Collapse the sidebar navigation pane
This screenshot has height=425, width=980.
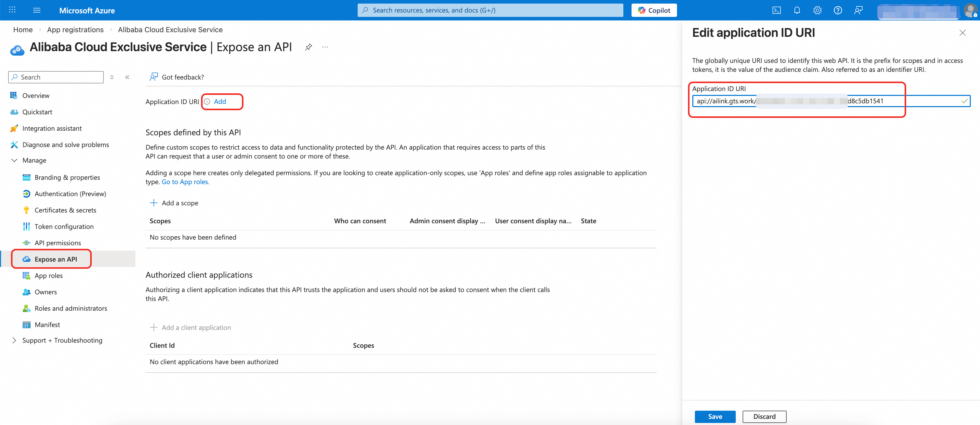(x=127, y=77)
